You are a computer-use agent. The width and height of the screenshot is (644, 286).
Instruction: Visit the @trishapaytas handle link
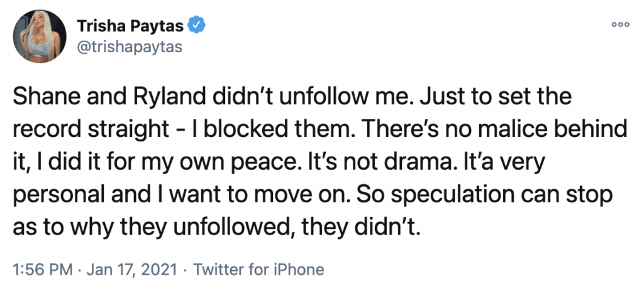tap(130, 47)
